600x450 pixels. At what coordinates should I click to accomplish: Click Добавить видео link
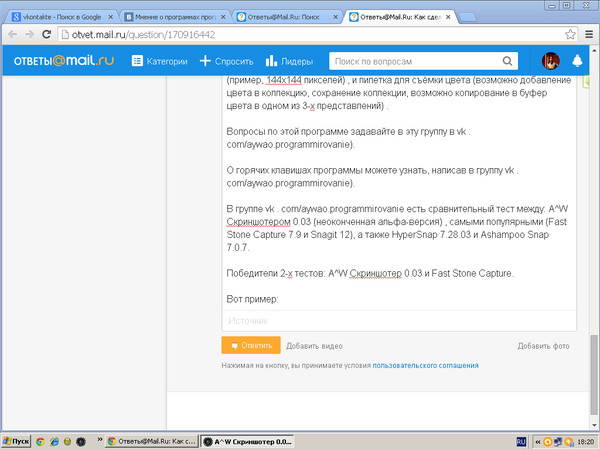315,346
